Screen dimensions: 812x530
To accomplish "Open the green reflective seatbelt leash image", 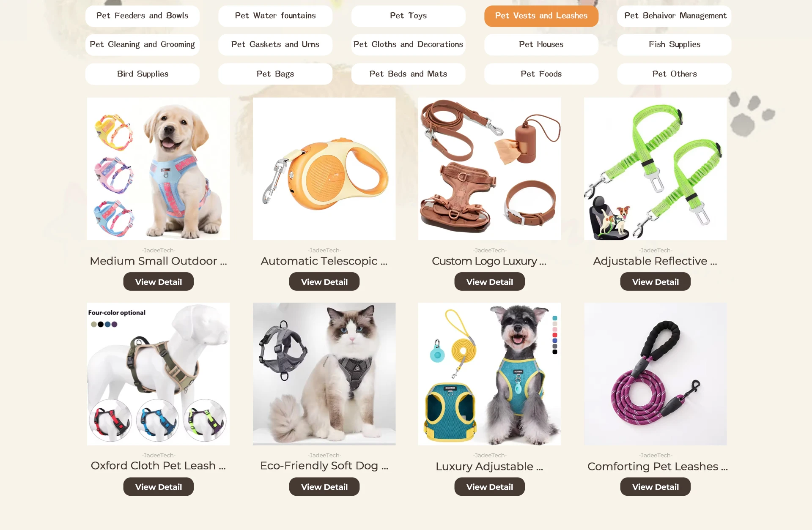I will click(656, 169).
